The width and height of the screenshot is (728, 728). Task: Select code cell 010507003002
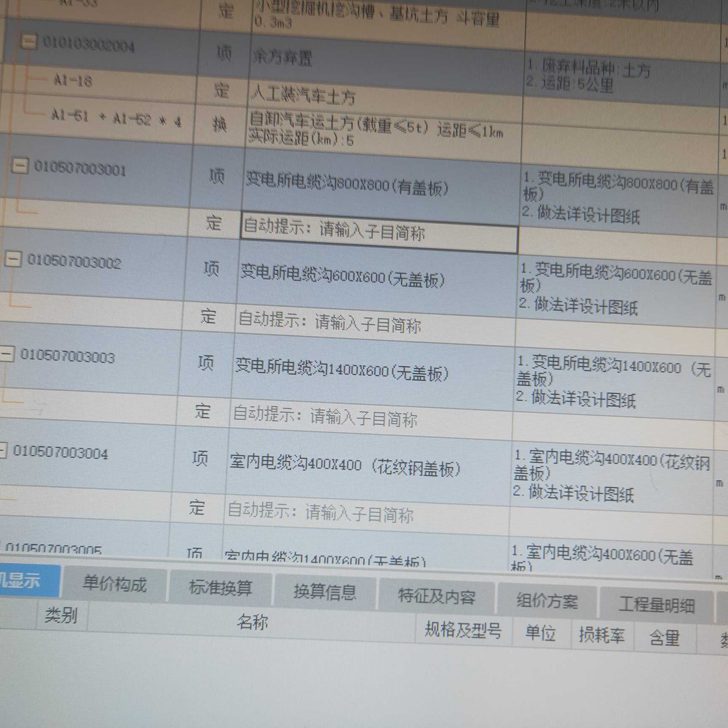click(x=74, y=262)
